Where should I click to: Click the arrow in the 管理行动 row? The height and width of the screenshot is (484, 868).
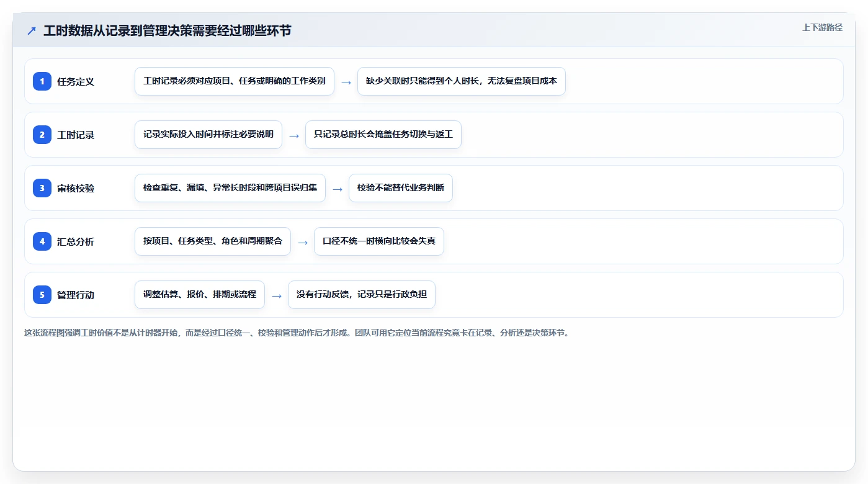(x=277, y=295)
